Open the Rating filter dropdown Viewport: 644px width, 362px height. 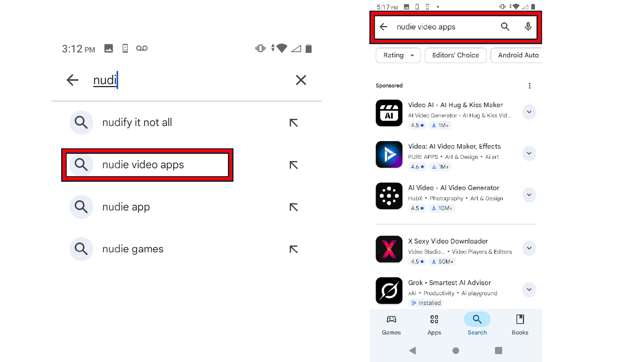[398, 55]
